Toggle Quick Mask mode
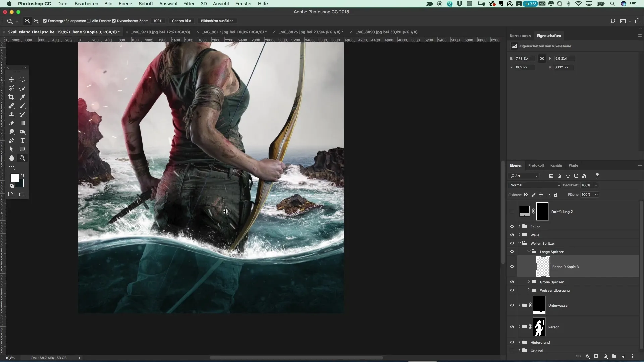Screen dimensions: 644x362 click(x=11, y=194)
